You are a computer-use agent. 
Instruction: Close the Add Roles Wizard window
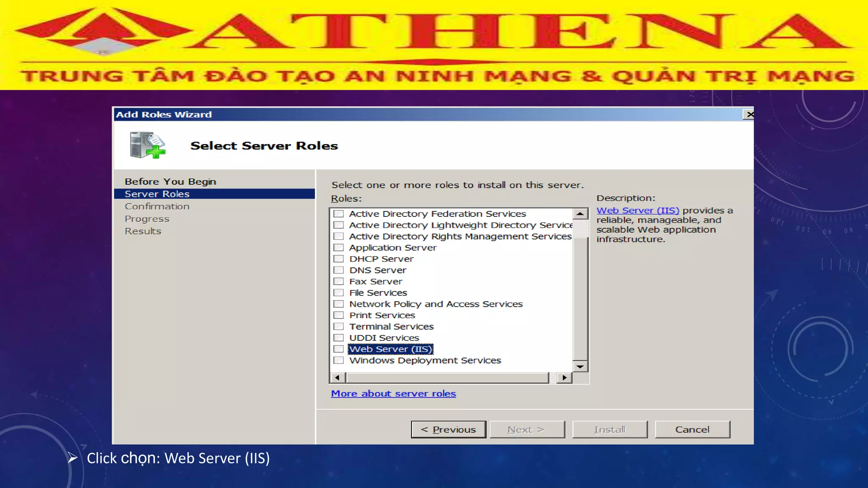[x=749, y=114]
